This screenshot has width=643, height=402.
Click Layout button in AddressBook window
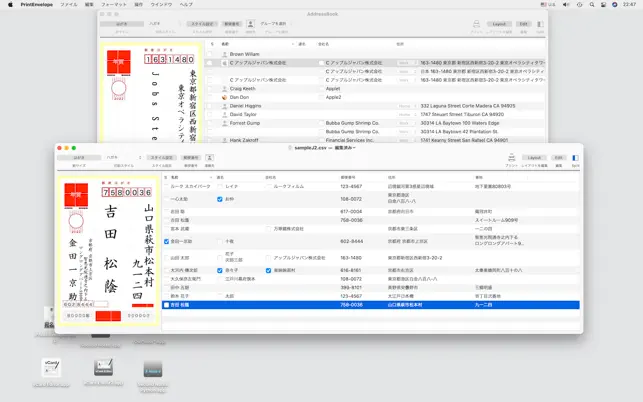[499, 24]
